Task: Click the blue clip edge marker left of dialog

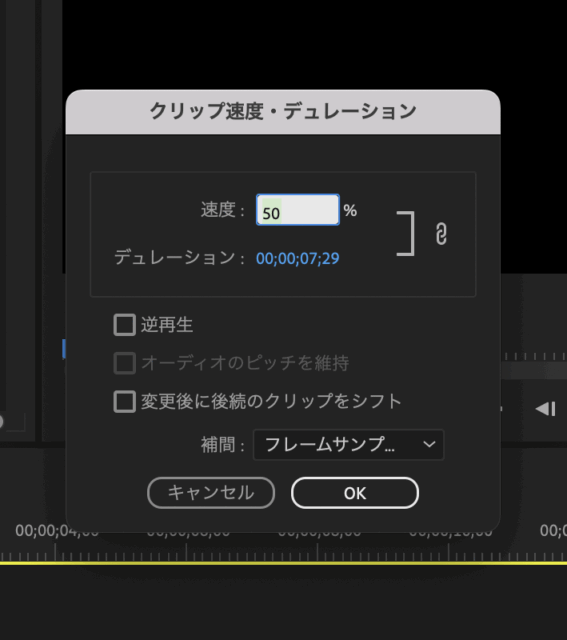Action: 64,349
